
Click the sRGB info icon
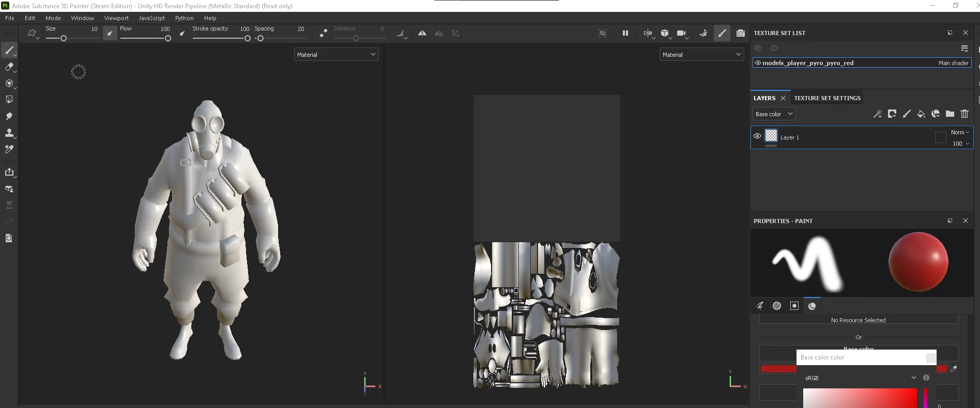click(926, 378)
